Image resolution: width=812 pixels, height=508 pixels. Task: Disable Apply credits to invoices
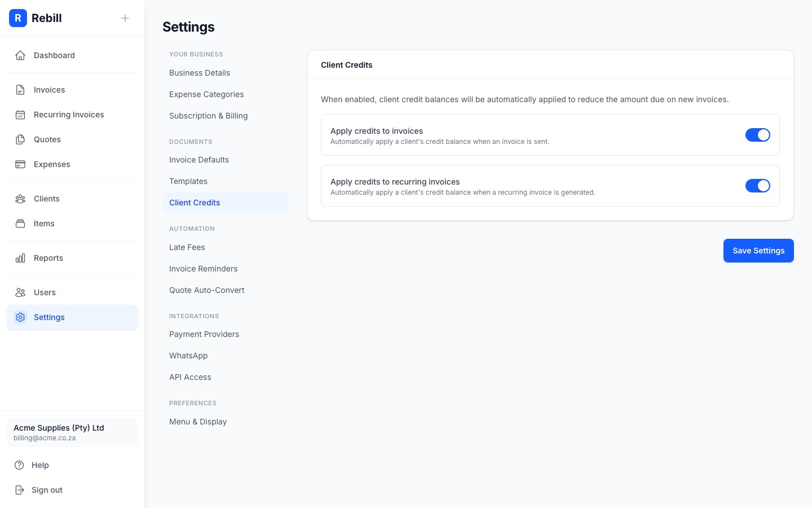(758, 135)
